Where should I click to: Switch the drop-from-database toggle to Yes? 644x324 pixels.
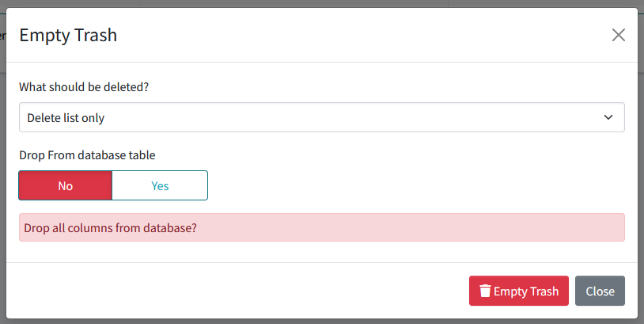coord(160,185)
